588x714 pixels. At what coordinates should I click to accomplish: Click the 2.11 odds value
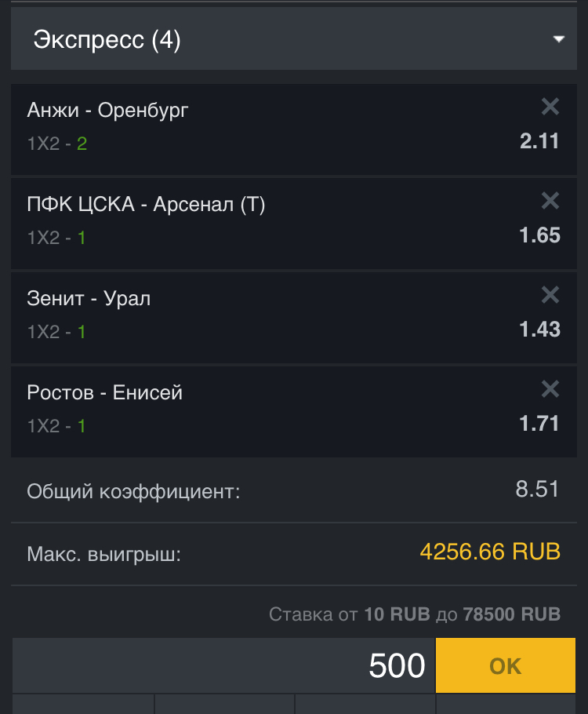(x=539, y=141)
